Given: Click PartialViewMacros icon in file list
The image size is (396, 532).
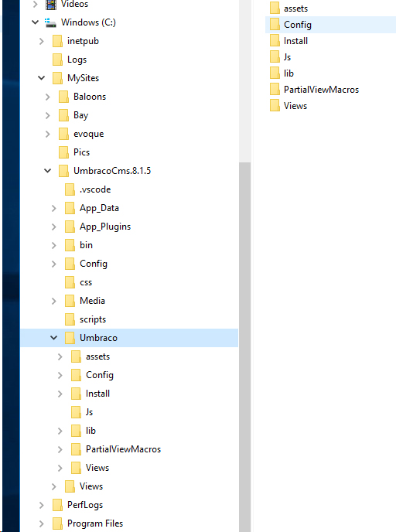Looking at the screenshot, I should pos(275,90).
